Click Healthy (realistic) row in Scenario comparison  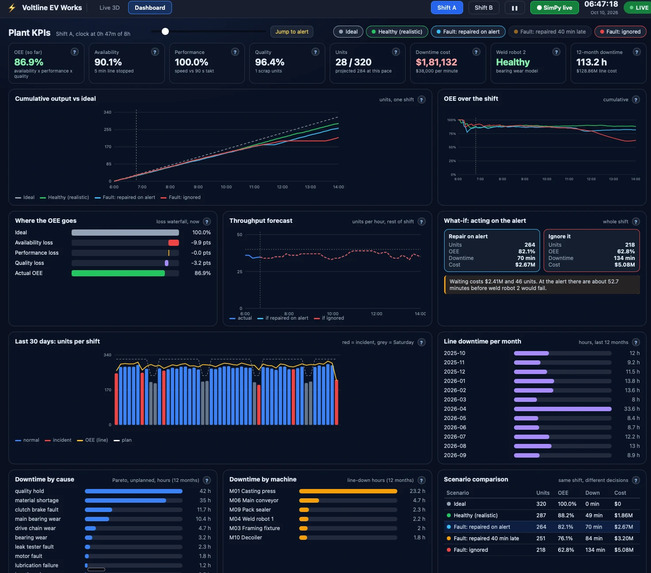(x=542, y=515)
